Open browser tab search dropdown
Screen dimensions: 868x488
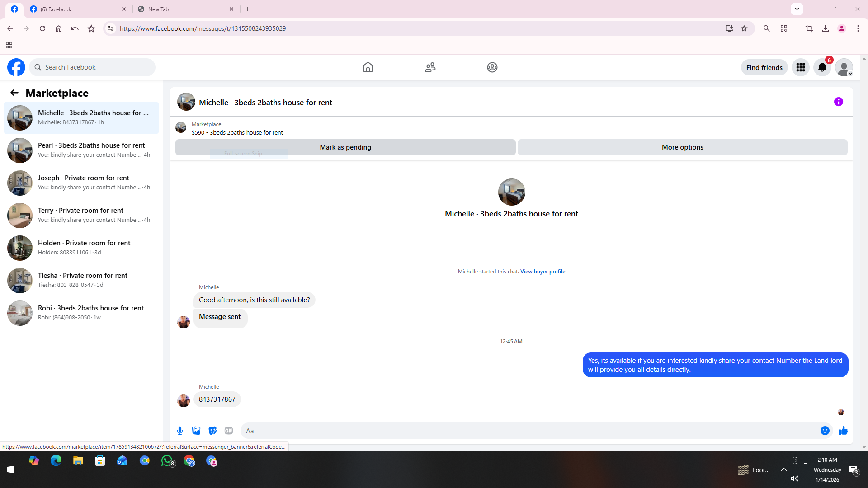tap(797, 9)
